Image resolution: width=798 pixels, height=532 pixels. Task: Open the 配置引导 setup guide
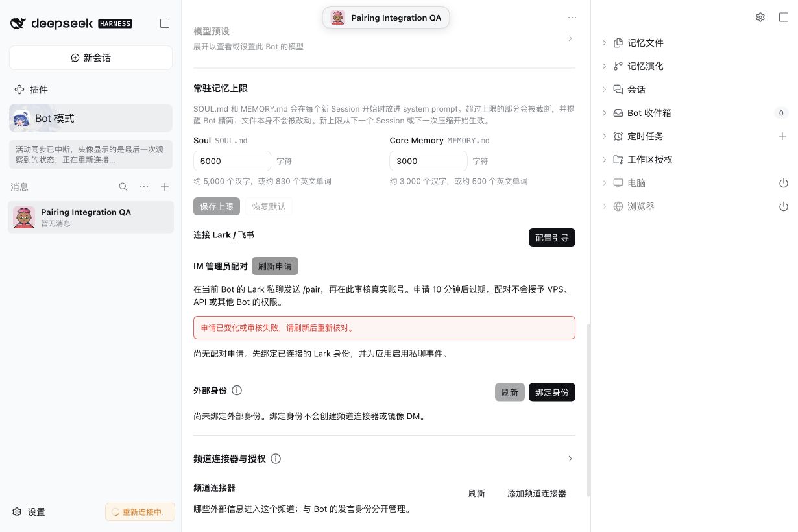pos(552,237)
